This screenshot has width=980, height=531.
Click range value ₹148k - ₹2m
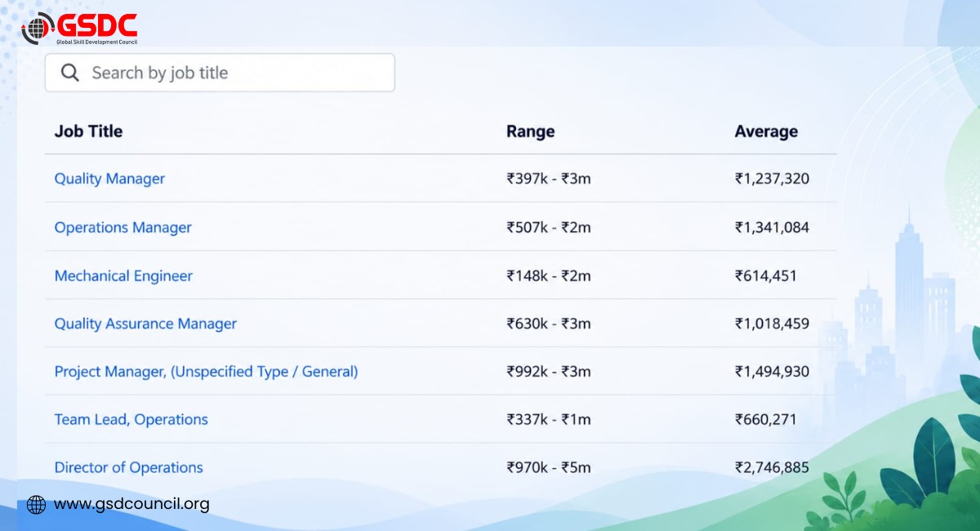click(x=548, y=275)
